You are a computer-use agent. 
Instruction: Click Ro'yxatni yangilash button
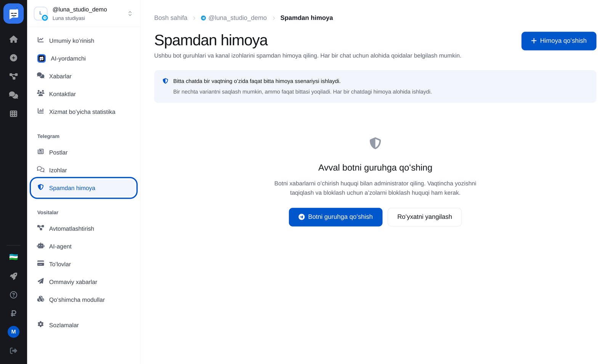coord(424,217)
